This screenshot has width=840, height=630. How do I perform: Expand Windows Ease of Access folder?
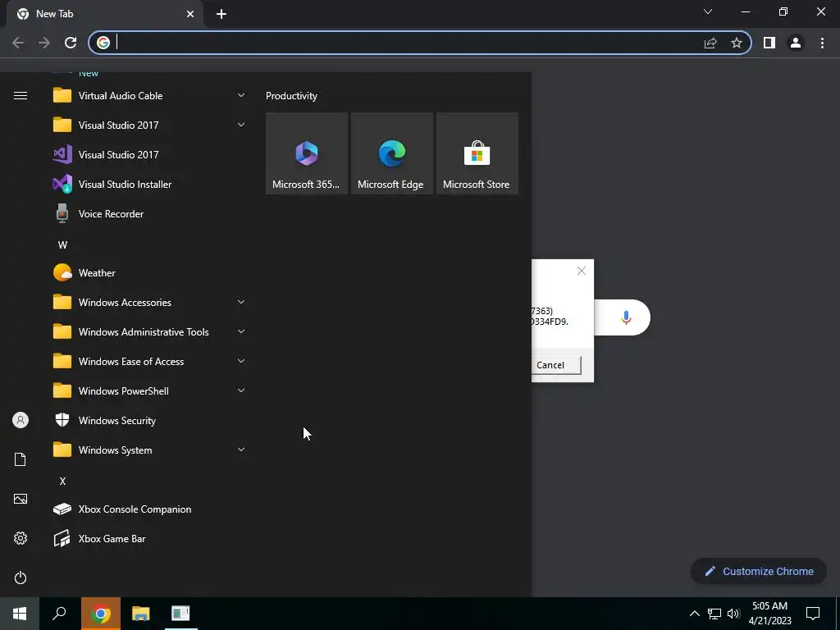coord(149,361)
